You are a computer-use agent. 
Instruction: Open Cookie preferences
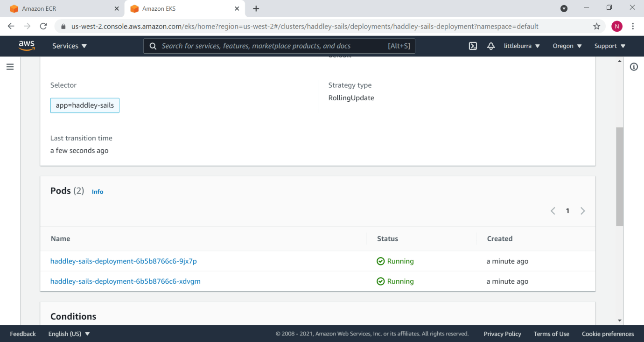[608, 334]
